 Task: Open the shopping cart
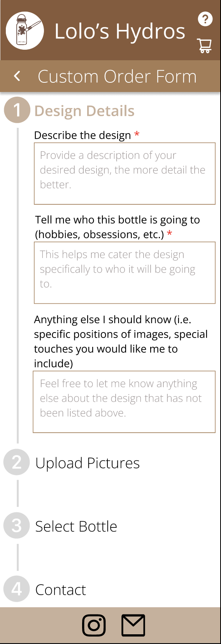pyautogui.click(x=205, y=45)
